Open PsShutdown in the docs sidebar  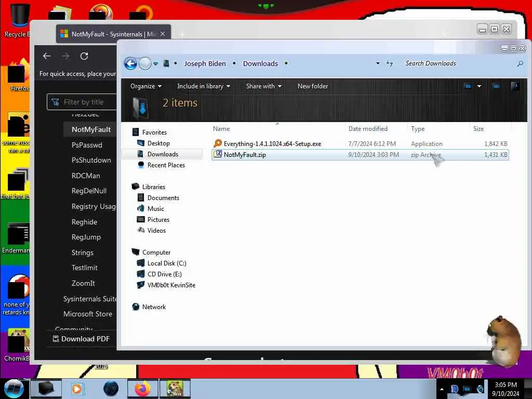(91, 160)
